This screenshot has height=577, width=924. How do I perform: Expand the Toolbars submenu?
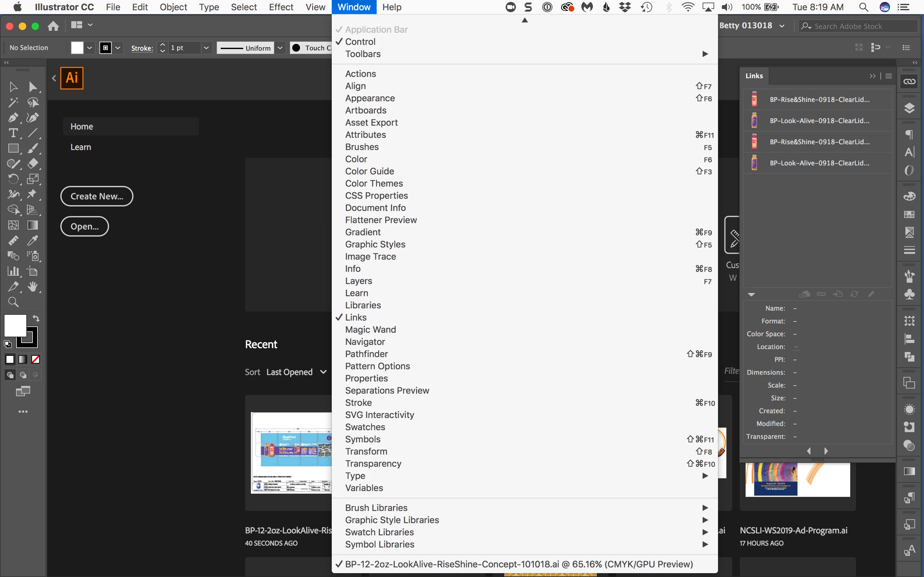pyautogui.click(x=363, y=54)
